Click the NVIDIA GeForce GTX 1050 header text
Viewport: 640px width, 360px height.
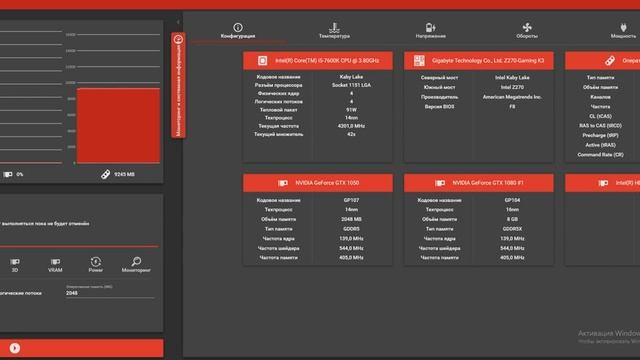click(327, 183)
